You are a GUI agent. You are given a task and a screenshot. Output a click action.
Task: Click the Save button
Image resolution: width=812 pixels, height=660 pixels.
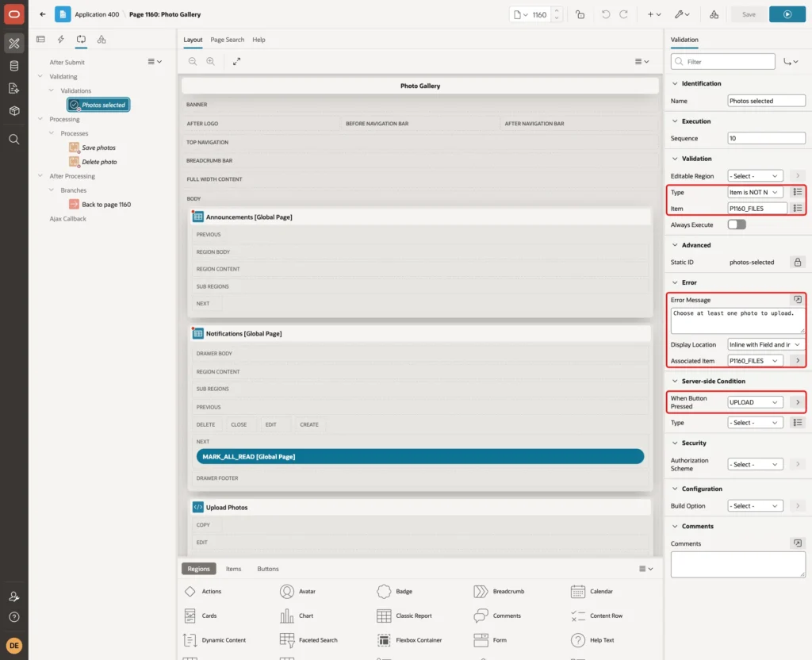[749, 14]
